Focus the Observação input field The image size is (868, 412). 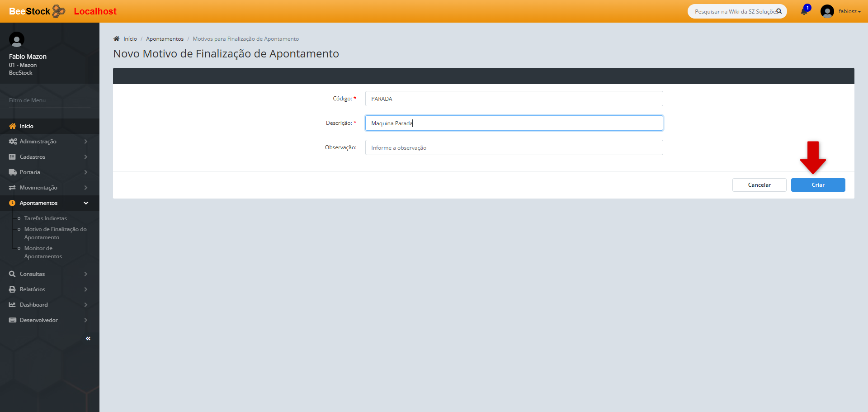(x=514, y=147)
